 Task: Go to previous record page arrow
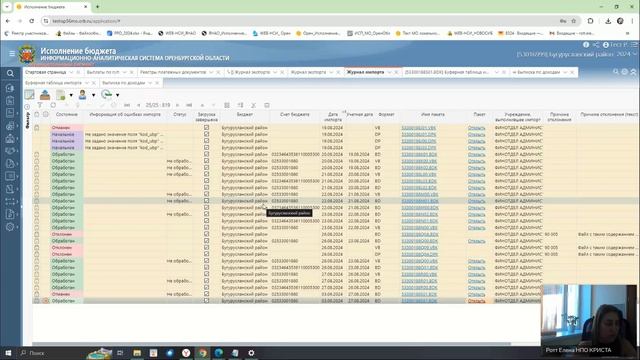(139, 105)
